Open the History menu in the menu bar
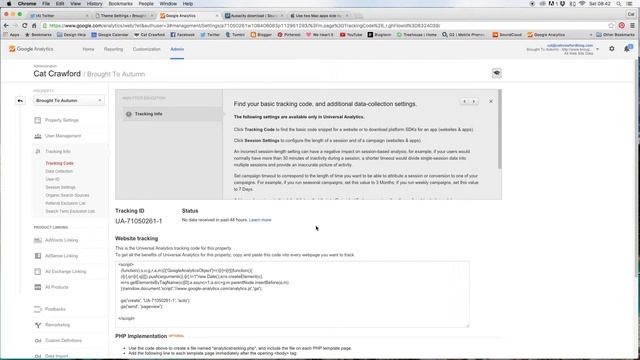This screenshot has width=640, height=360. pyautogui.click(x=94, y=4)
